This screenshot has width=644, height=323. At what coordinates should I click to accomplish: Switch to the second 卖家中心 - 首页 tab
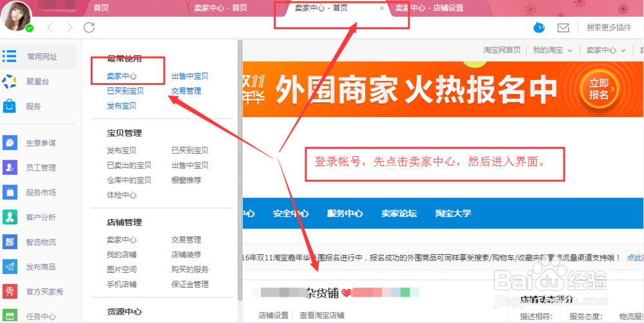click(x=221, y=8)
